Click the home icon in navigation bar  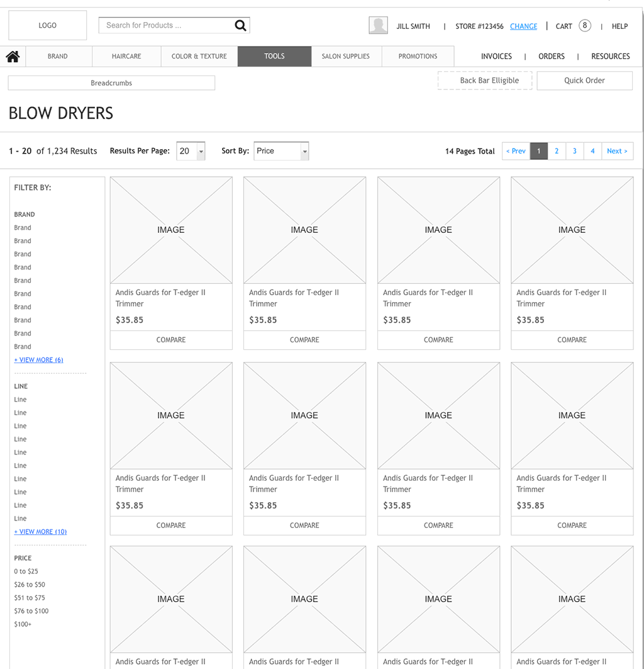click(x=13, y=56)
